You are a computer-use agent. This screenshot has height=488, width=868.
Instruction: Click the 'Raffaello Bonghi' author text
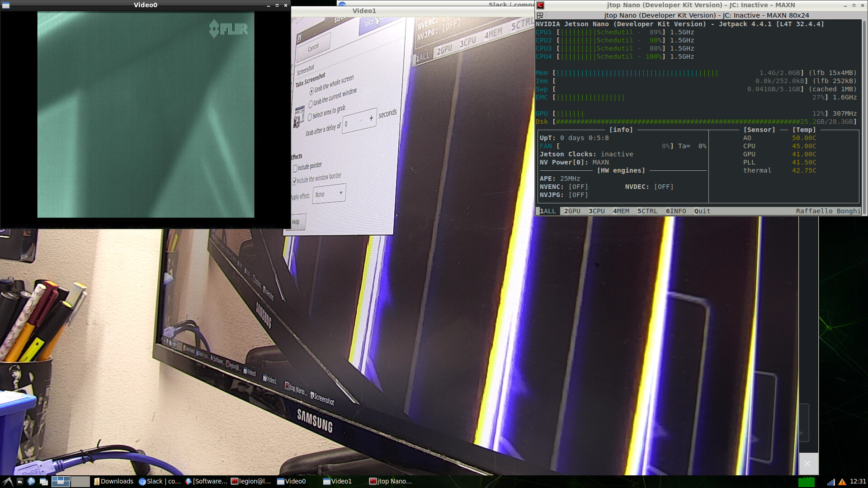pyautogui.click(x=828, y=211)
